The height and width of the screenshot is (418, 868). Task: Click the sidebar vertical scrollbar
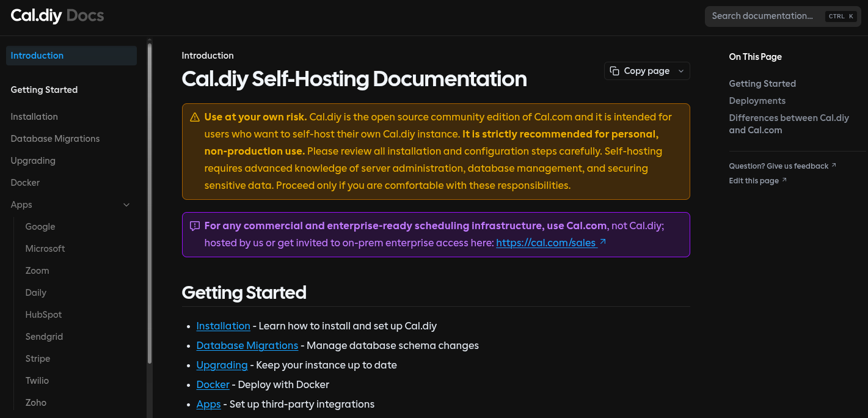(150, 202)
